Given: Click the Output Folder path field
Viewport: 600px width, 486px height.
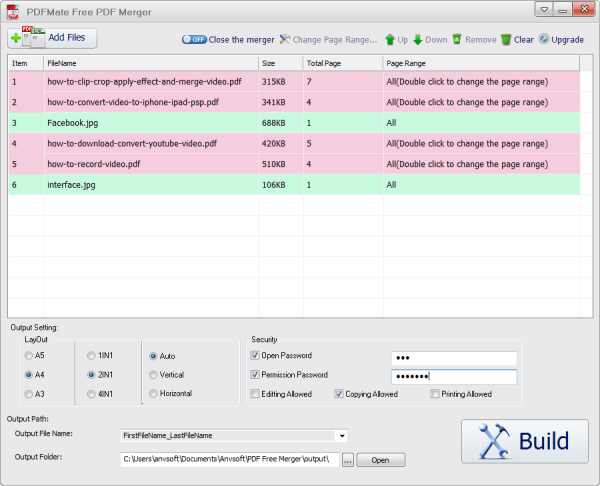Looking at the screenshot, I should (230, 459).
